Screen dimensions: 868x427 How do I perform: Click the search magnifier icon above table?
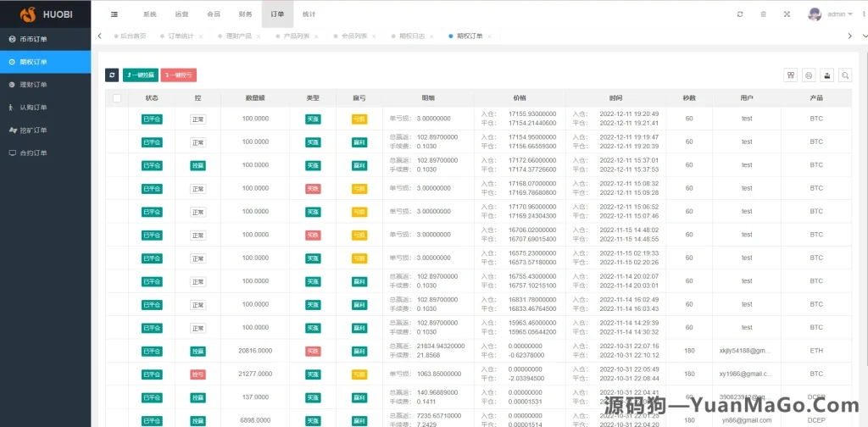[x=845, y=75]
